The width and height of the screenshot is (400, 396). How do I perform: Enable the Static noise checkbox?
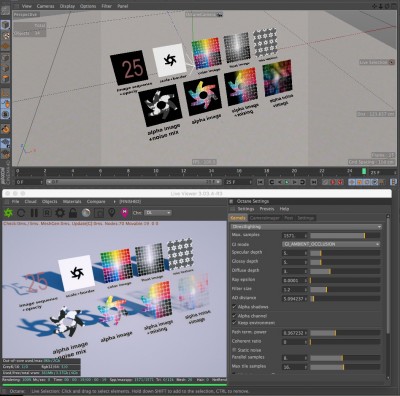[234, 350]
